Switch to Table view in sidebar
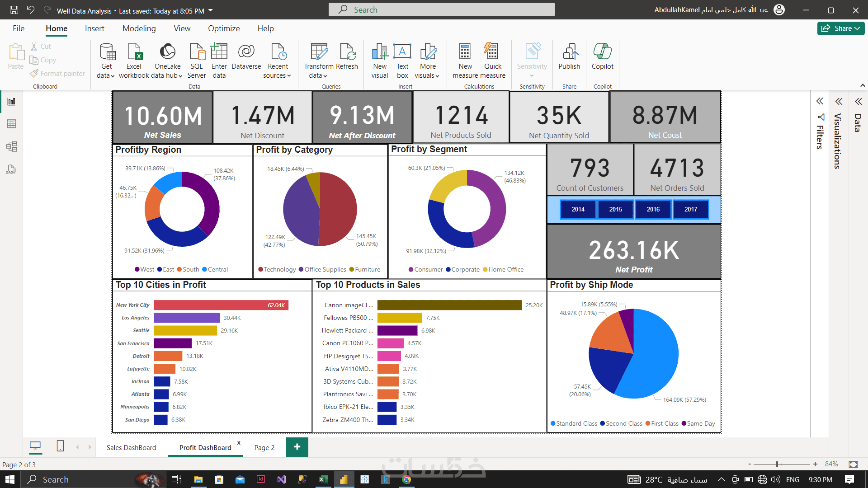Image resolution: width=868 pixels, height=488 pixels. click(12, 124)
